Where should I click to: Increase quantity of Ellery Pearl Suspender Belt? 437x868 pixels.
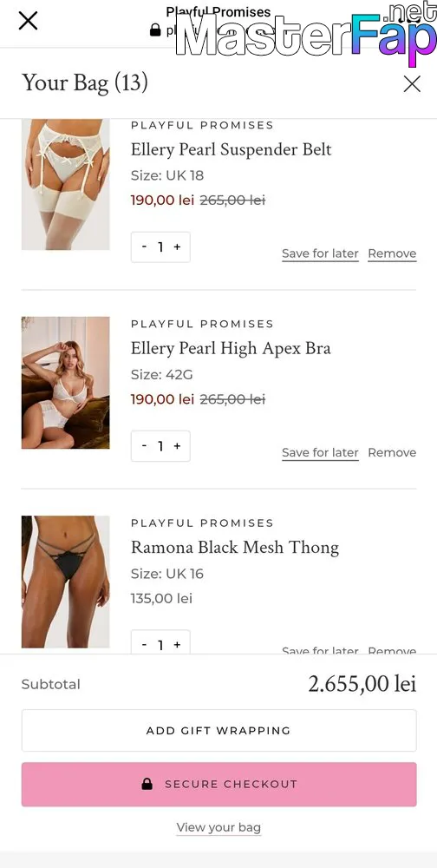coord(177,247)
